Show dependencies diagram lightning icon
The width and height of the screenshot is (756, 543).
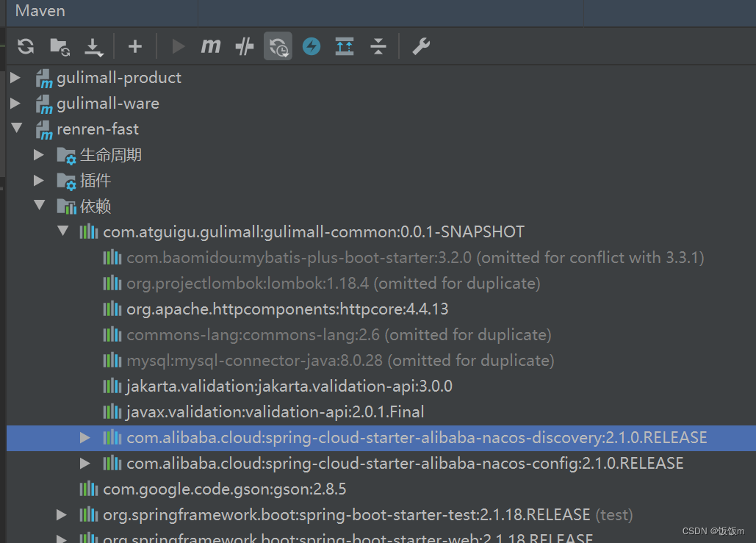[x=312, y=46]
